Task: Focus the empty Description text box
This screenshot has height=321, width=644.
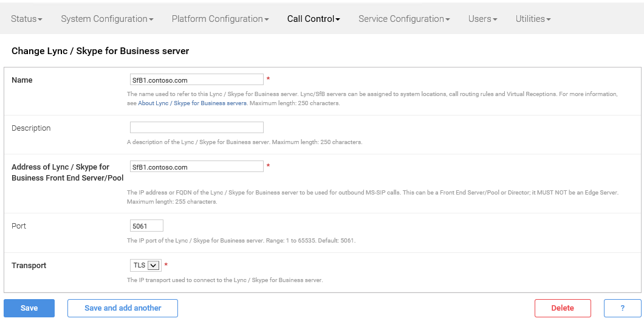Action: pos(196,127)
